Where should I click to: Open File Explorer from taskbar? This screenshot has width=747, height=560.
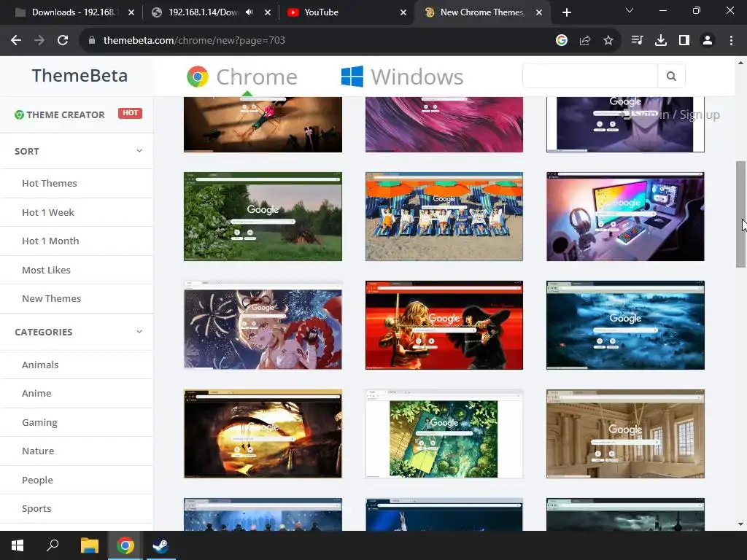89,545
